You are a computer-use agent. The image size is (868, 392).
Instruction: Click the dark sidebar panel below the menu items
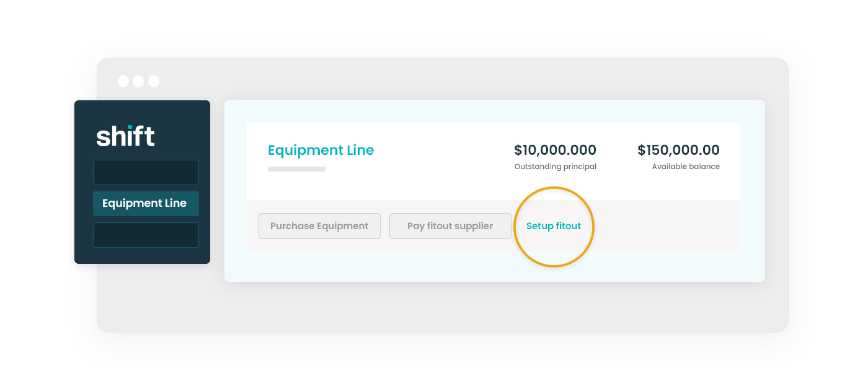[142, 255]
